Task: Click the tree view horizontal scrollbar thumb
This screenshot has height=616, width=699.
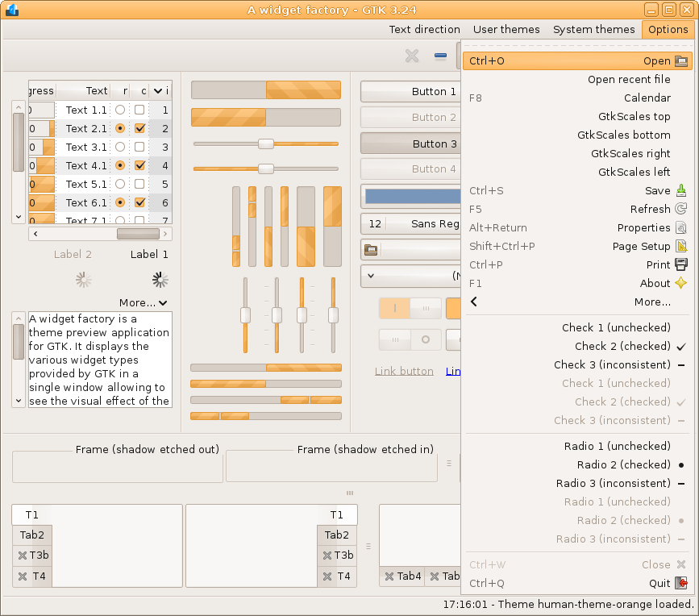Action: (138, 234)
